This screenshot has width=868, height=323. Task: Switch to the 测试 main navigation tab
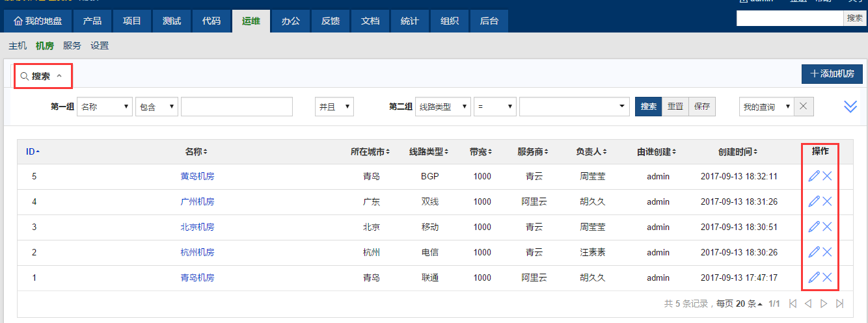[x=172, y=21]
